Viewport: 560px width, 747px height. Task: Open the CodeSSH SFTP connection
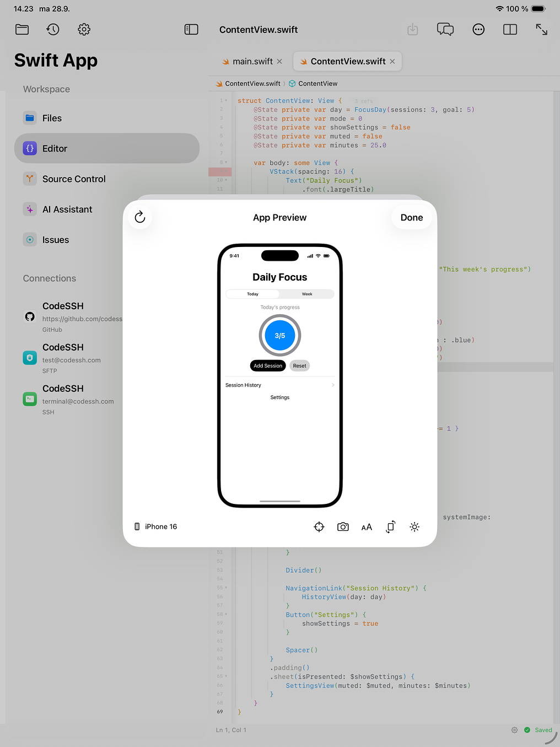73,358
